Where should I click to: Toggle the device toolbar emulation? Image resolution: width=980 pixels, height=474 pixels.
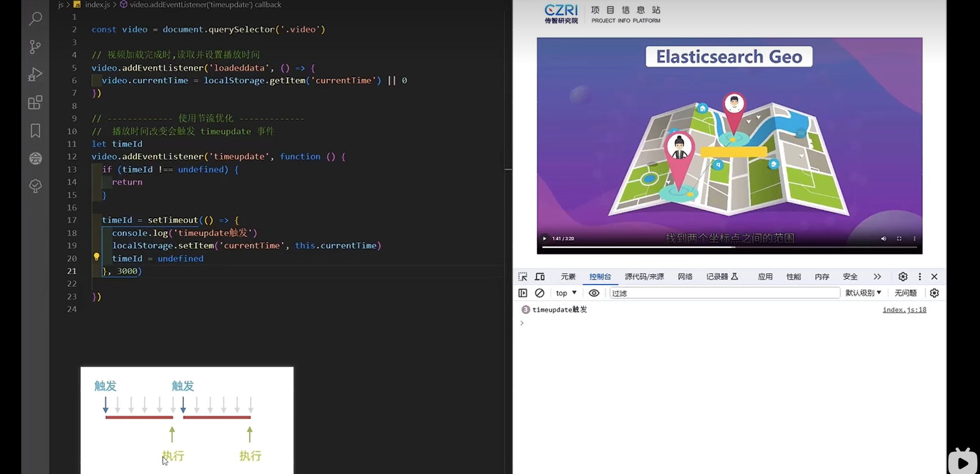tap(540, 277)
